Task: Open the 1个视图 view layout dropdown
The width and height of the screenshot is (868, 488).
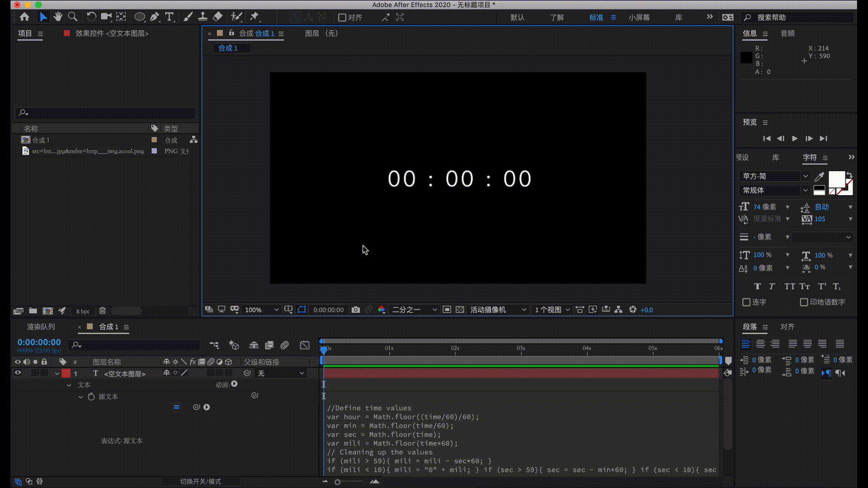Action: point(552,310)
